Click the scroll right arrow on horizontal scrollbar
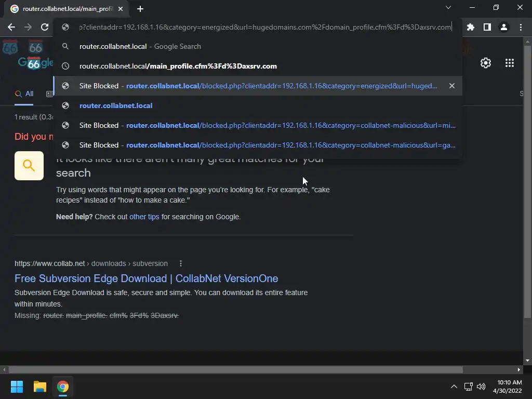 pos(519,369)
